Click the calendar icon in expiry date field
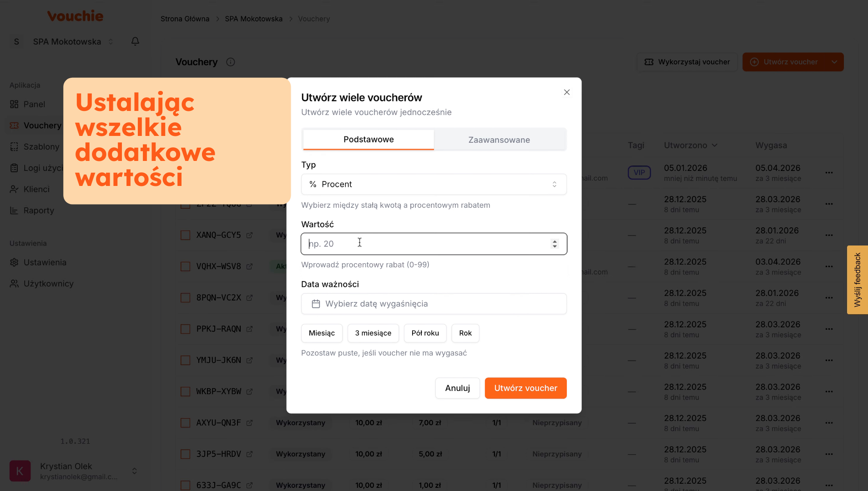The width and height of the screenshot is (868, 491). coord(316,304)
